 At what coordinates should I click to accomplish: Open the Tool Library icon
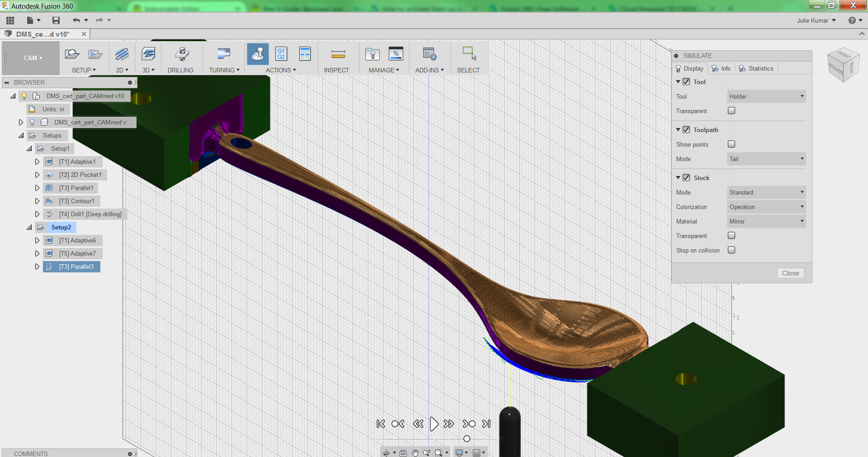(x=373, y=54)
